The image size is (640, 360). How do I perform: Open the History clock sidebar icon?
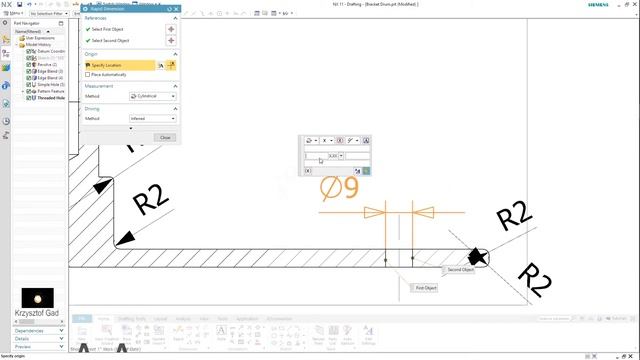click(x=6, y=121)
